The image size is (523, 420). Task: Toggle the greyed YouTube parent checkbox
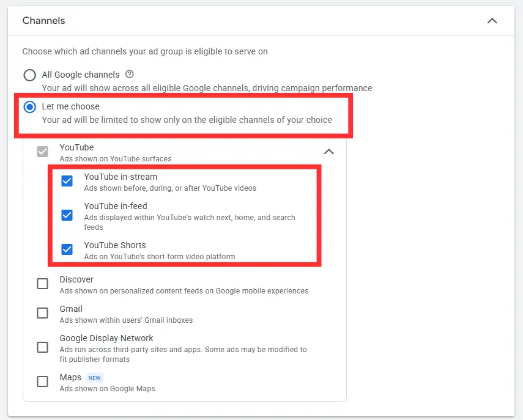pyautogui.click(x=42, y=152)
